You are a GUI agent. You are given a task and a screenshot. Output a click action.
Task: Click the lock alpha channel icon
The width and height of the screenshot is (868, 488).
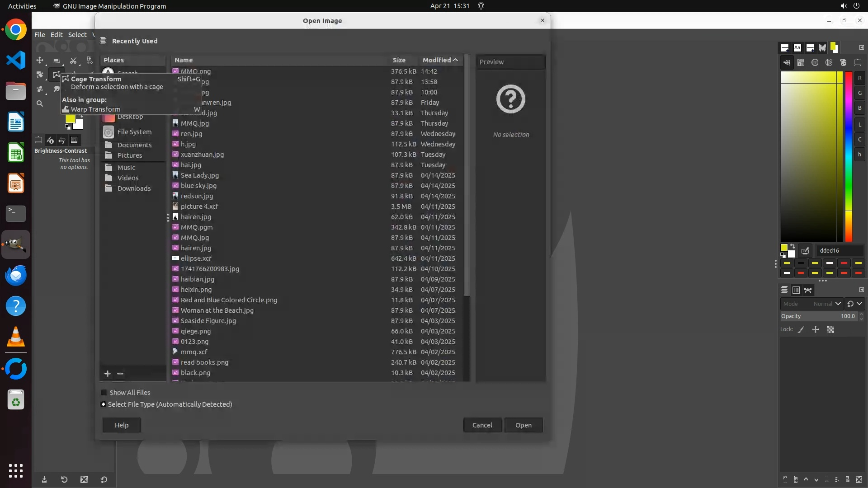pyautogui.click(x=830, y=329)
